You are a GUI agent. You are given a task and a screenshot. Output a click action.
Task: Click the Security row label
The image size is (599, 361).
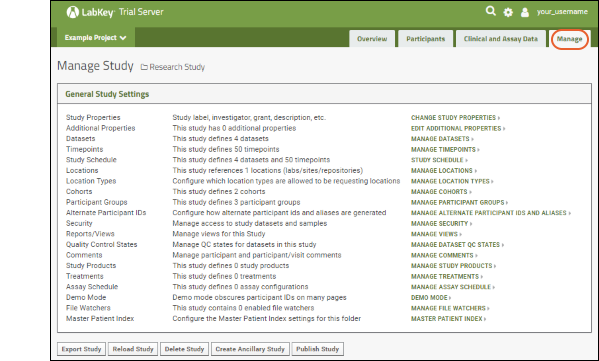click(79, 223)
